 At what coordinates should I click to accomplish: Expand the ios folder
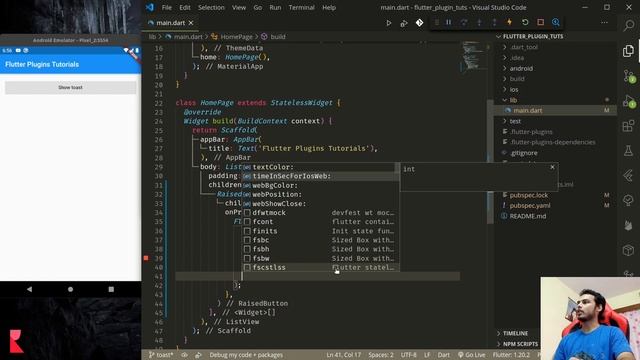[514, 89]
